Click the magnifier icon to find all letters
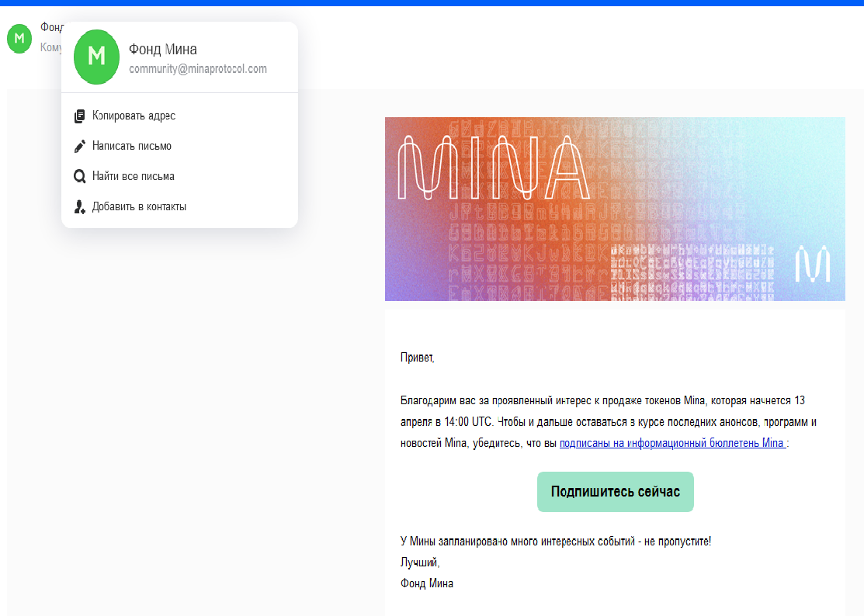Screen dimensions: 864x616 (80, 176)
